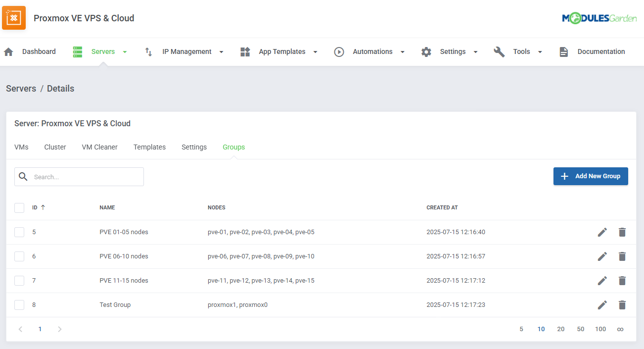
Task: Check the box for group ID 6
Action: (x=19, y=256)
